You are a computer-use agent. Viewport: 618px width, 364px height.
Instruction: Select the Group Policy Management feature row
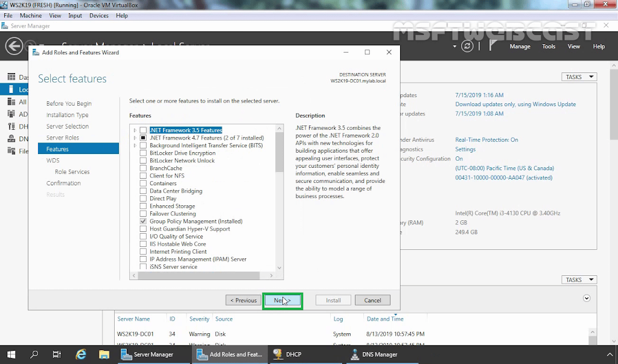click(x=196, y=222)
